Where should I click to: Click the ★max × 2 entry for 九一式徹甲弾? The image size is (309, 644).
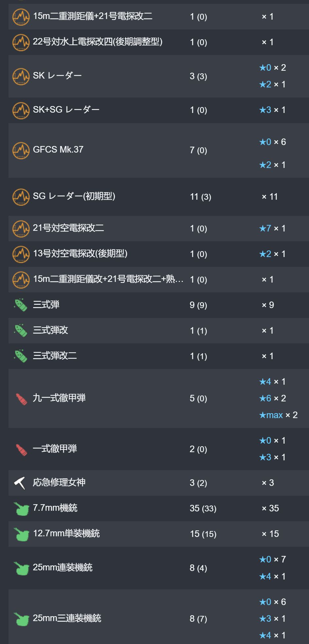[278, 415]
